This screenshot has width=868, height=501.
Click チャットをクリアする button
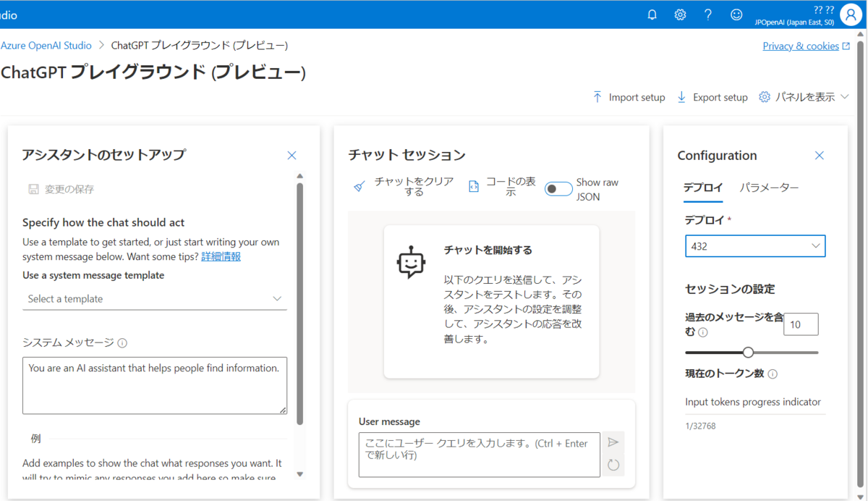pyautogui.click(x=404, y=187)
